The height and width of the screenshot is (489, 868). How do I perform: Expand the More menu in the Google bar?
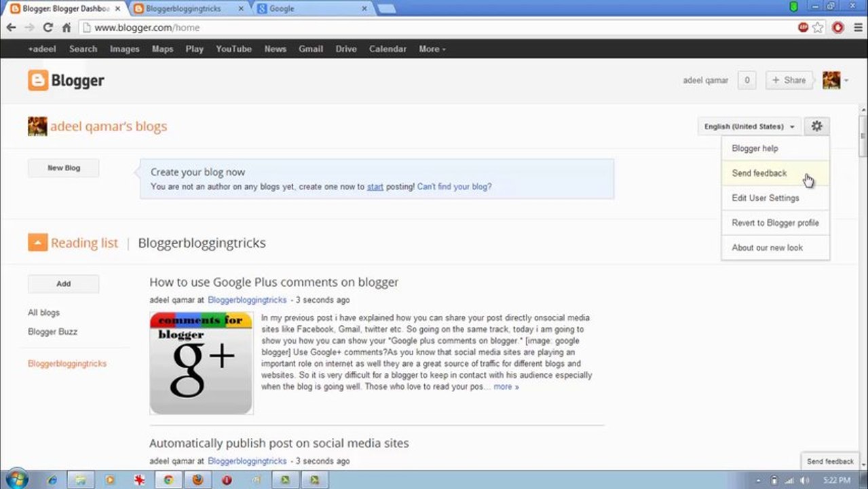pyautogui.click(x=432, y=49)
